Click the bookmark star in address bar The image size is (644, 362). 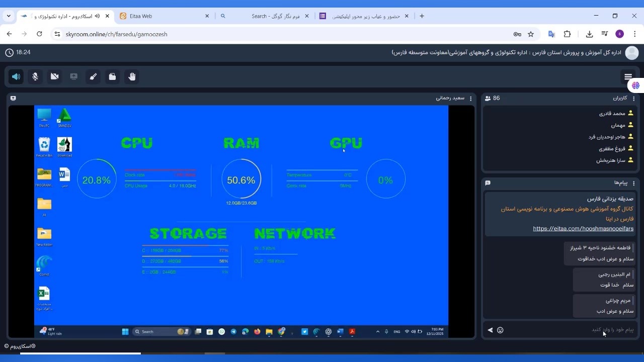tap(531, 34)
